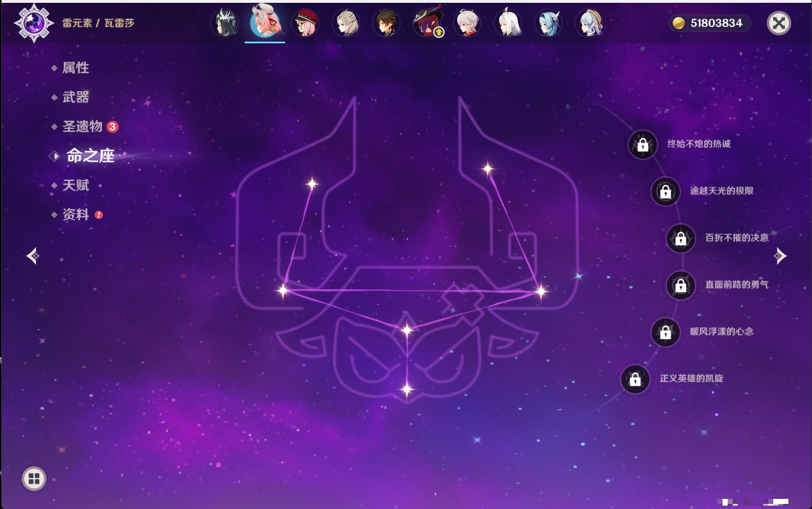Open the four-square grid menu button

click(x=34, y=479)
